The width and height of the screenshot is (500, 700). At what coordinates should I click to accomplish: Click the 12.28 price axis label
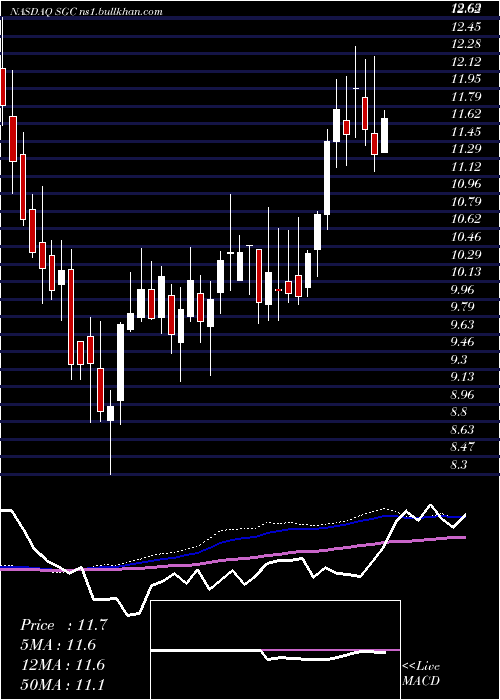[466, 44]
